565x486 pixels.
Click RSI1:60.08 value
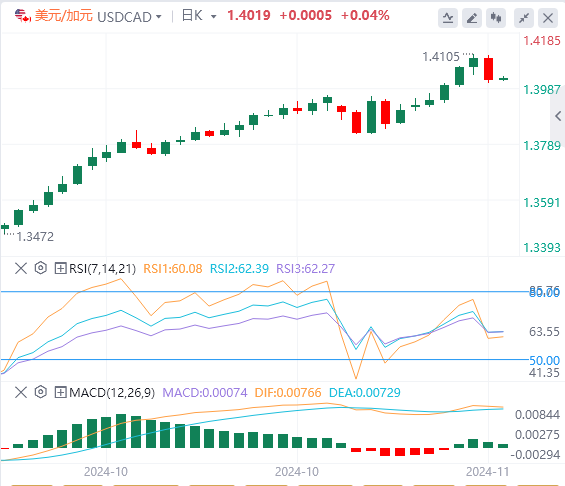(x=173, y=269)
